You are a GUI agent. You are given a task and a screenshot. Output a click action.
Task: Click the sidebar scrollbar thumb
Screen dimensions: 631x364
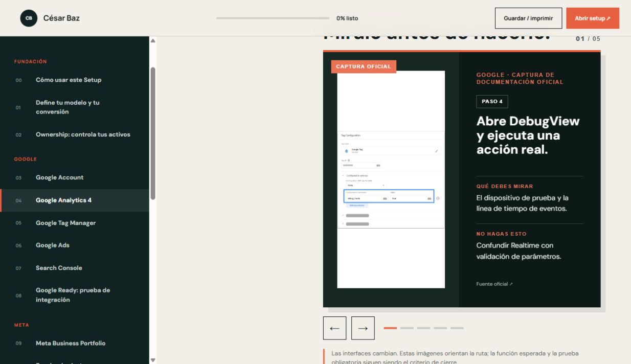153,133
